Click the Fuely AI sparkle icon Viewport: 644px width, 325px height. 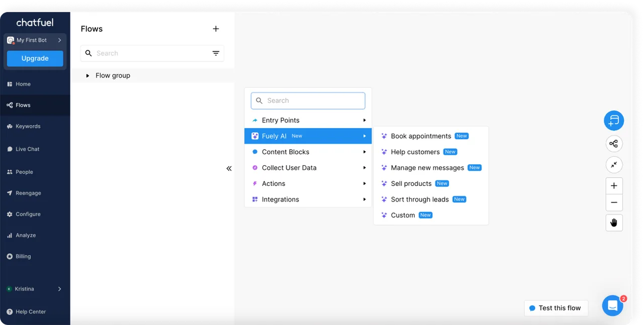[x=255, y=136]
